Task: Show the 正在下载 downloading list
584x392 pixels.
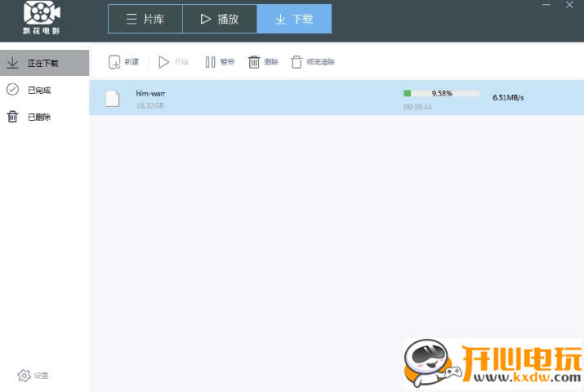Action: coord(44,63)
